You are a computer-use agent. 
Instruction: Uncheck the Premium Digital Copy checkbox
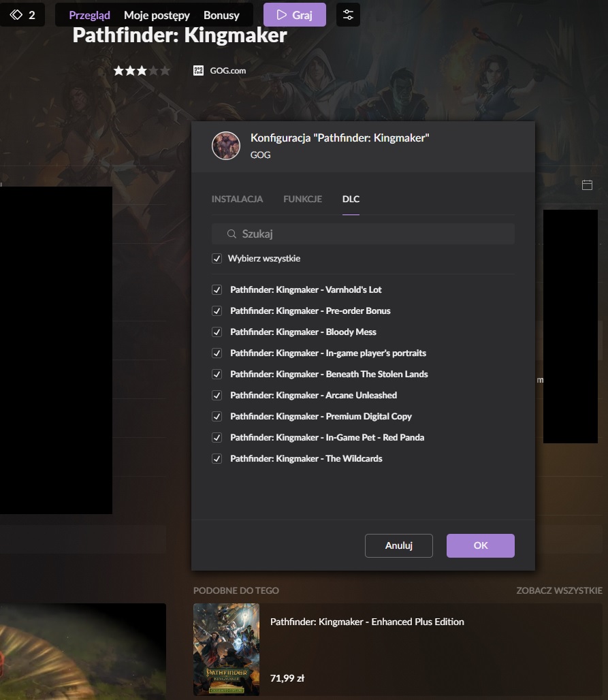click(x=217, y=417)
